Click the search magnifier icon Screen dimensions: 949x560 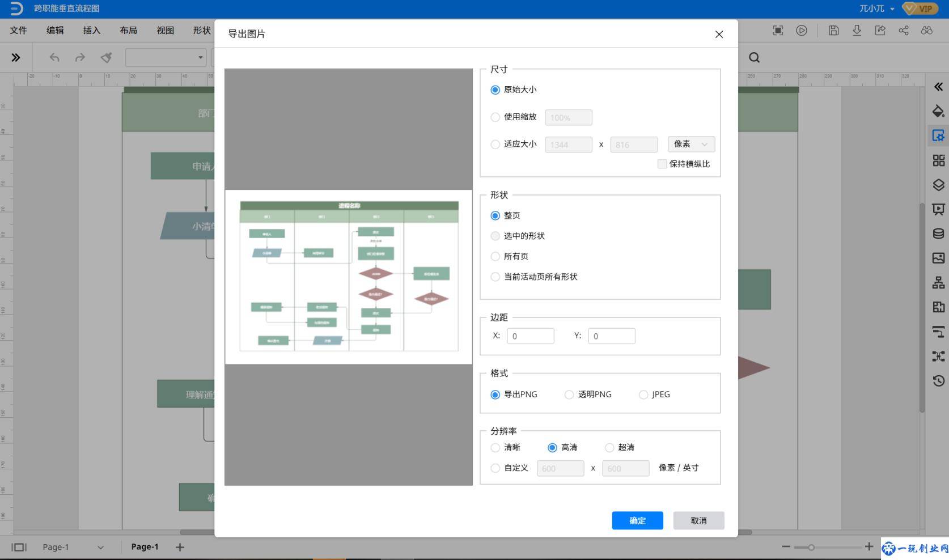point(754,57)
